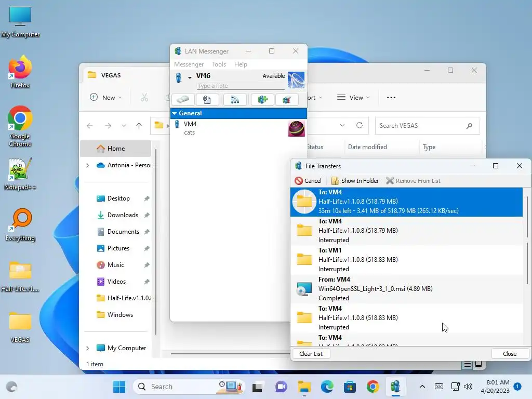Select Home in the explorer sidebar

[116, 149]
